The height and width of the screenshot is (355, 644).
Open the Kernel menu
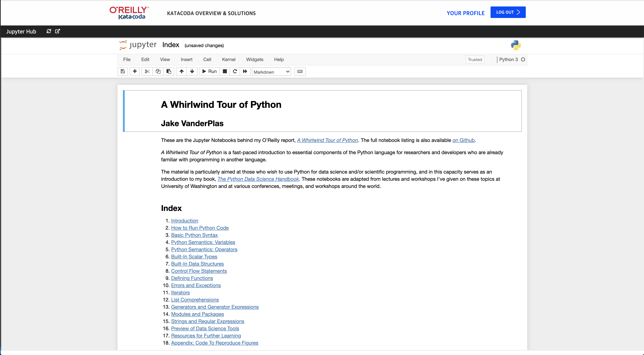[229, 59]
